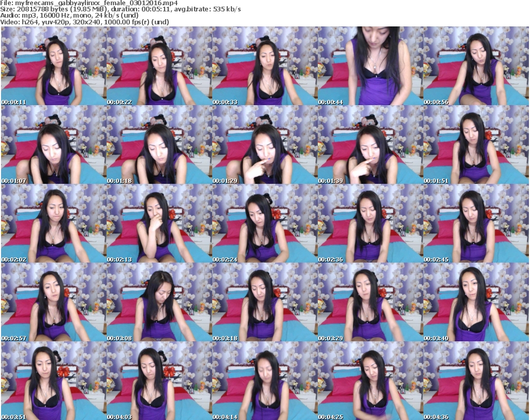Click the thumbnail marked 00:01:39
Image resolution: width=530 pixels, height=420 pixels.
(x=370, y=144)
